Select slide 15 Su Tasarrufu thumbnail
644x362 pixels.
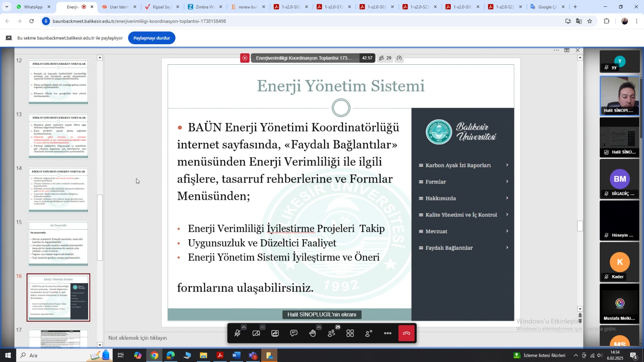click(x=58, y=244)
